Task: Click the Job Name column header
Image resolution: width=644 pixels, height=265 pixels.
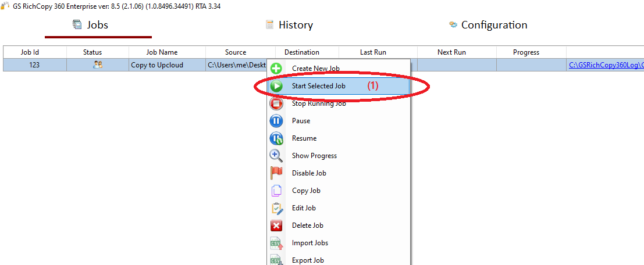Action: click(x=162, y=52)
